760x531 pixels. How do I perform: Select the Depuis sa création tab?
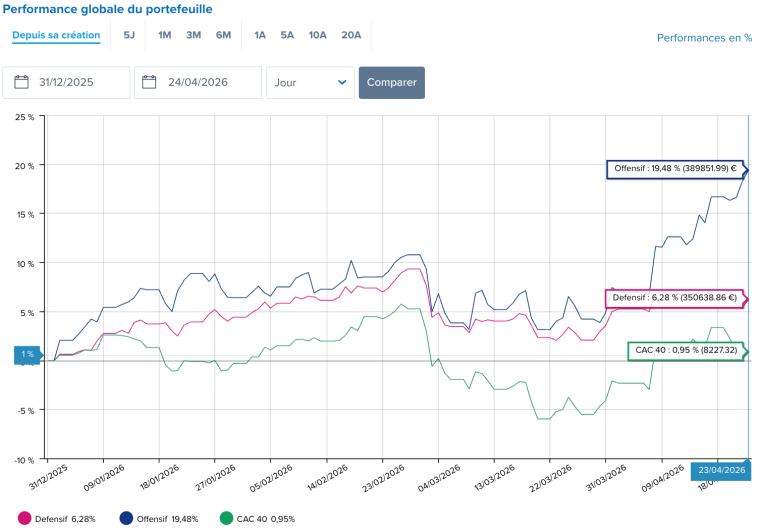coord(56,35)
